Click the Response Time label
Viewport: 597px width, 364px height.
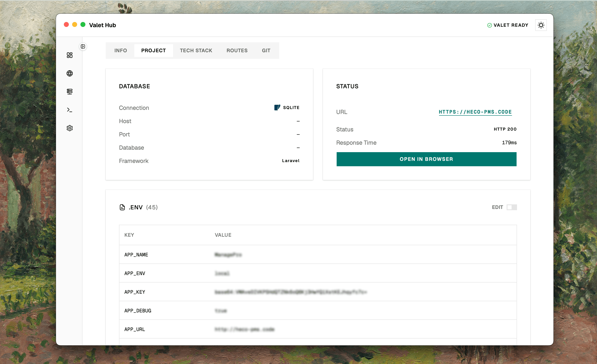pos(356,142)
